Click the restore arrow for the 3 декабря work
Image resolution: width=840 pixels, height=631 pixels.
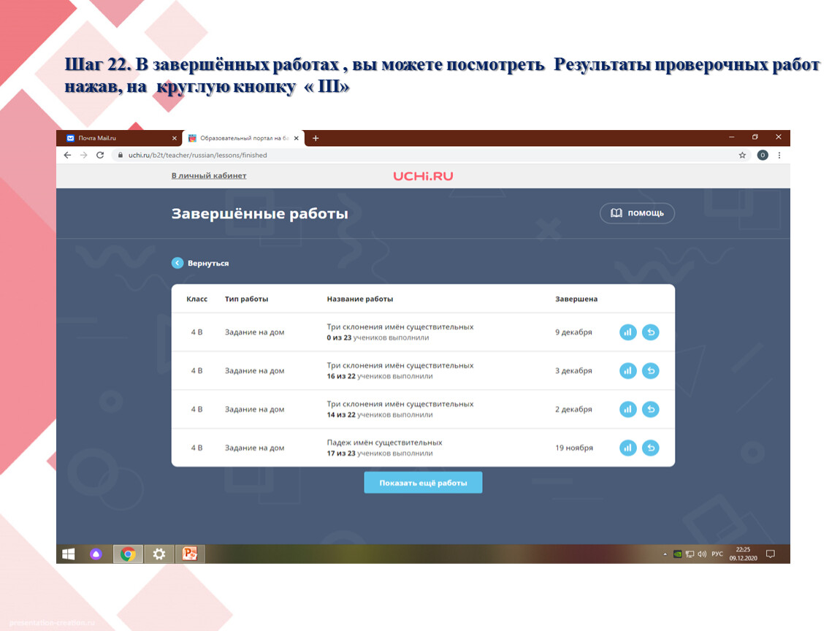click(650, 371)
